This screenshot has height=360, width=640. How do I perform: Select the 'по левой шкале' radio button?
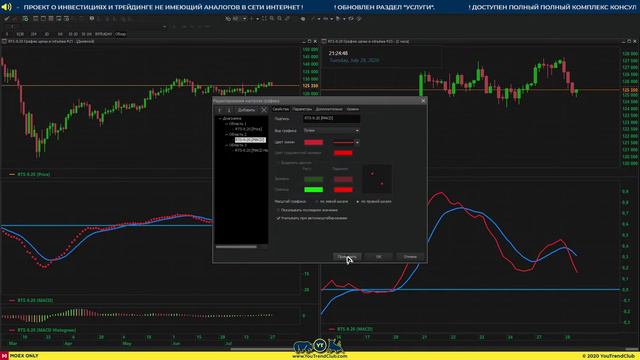[317, 201]
